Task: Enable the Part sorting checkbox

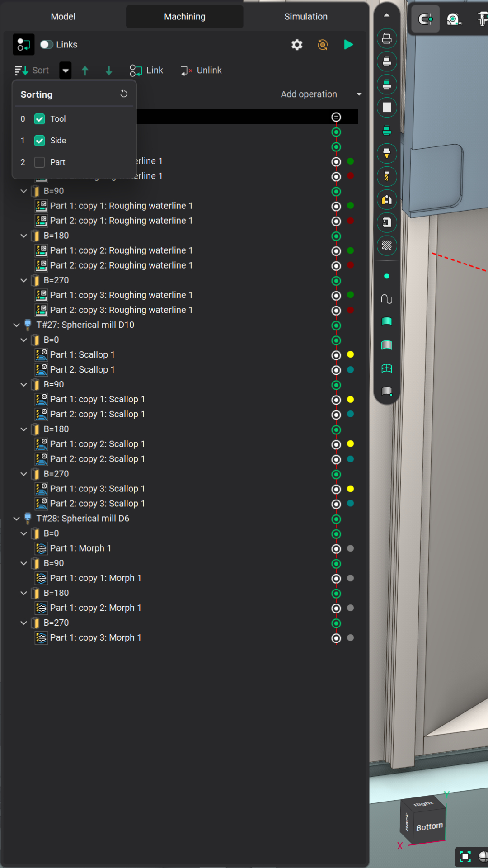Action: [x=40, y=162]
